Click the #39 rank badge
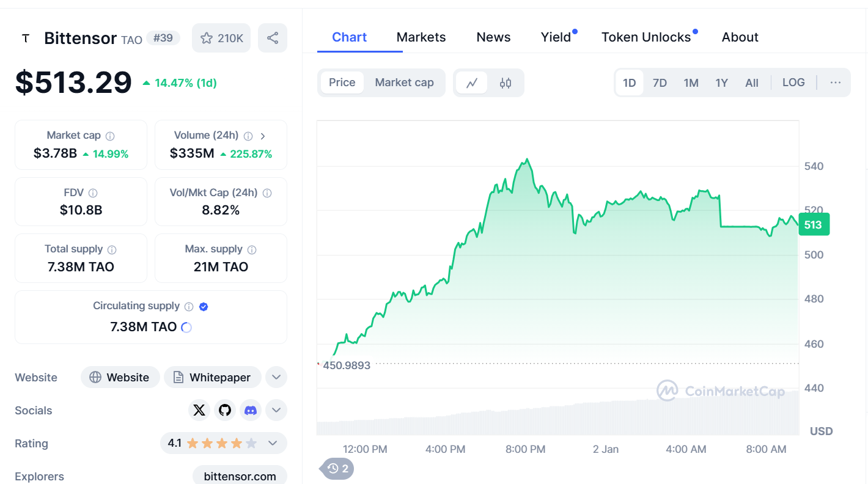 pos(163,38)
